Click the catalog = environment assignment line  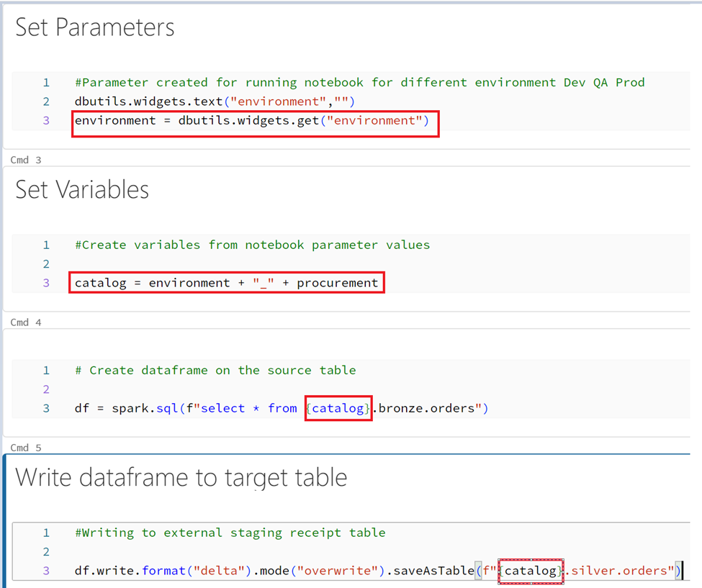point(226,283)
